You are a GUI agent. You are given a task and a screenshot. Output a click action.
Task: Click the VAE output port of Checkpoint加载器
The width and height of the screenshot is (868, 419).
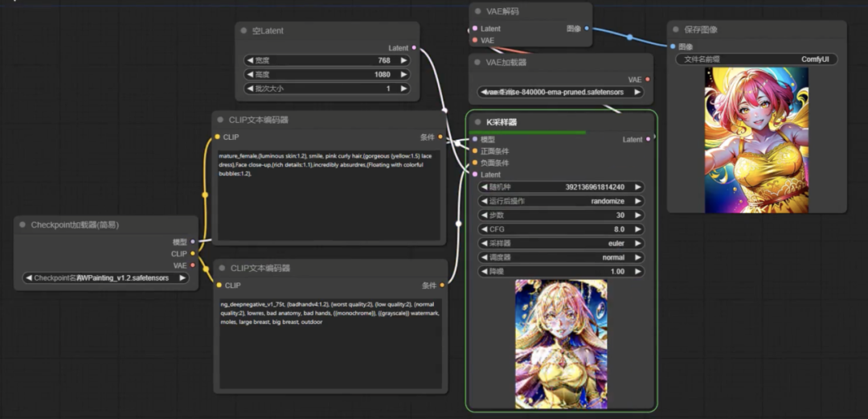[x=193, y=265]
